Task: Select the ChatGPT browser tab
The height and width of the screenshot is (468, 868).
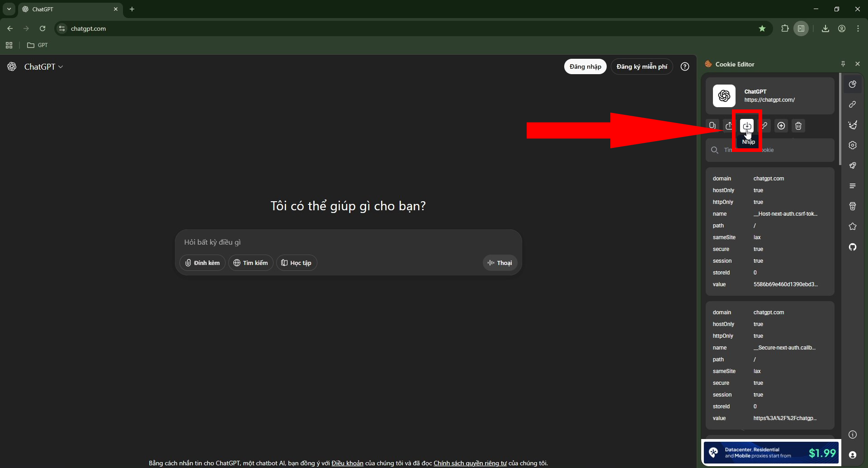Action: tap(68, 9)
